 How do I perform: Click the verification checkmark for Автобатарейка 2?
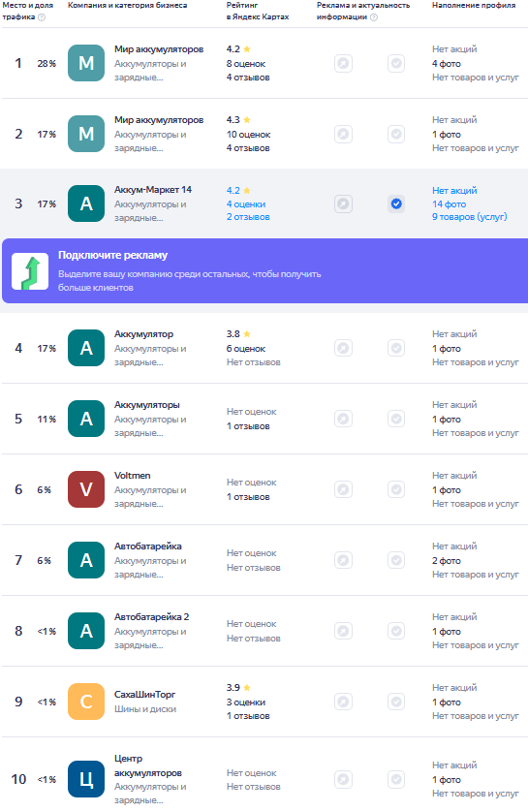396,631
